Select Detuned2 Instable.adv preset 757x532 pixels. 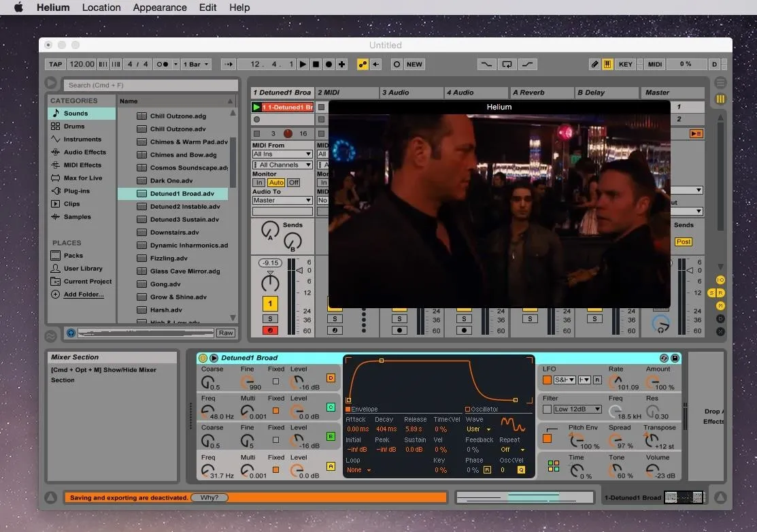[173, 207]
